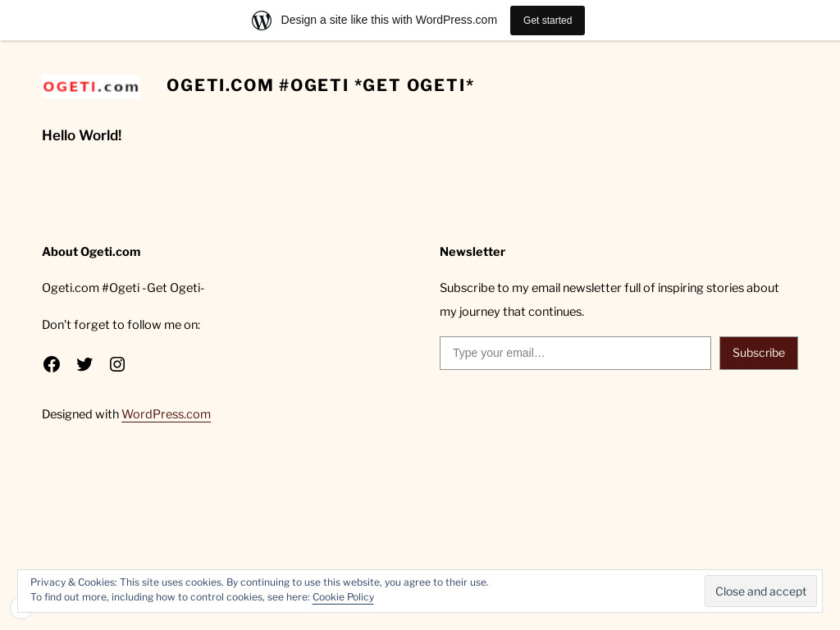This screenshot has width=840, height=630.
Task: Click the Design a site like this text
Action: pyautogui.click(x=389, y=20)
